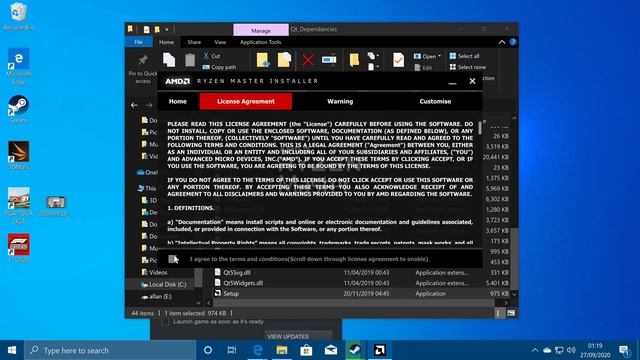Click the New folder icon in the ribbon
Viewport: 640px width, 360px height.
354,60
